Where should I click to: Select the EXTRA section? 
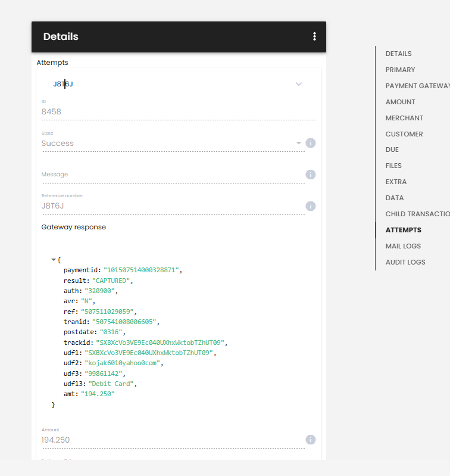[x=396, y=182]
